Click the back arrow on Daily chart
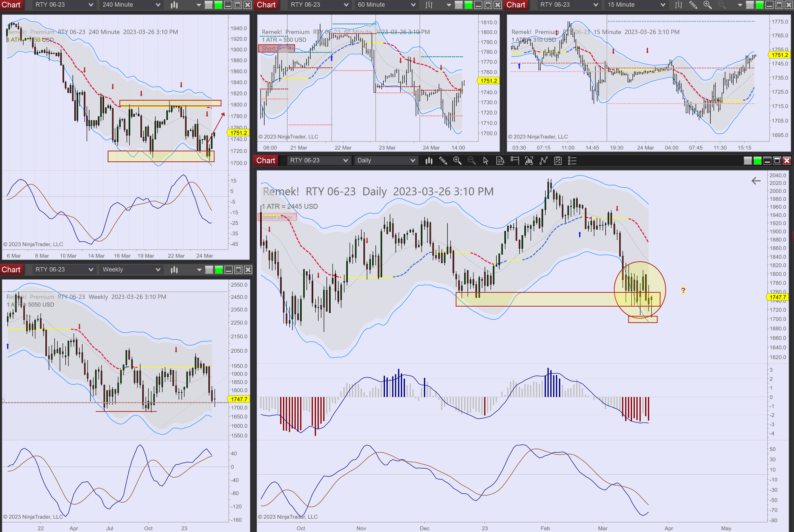Image resolution: width=794 pixels, height=532 pixels. point(756,181)
